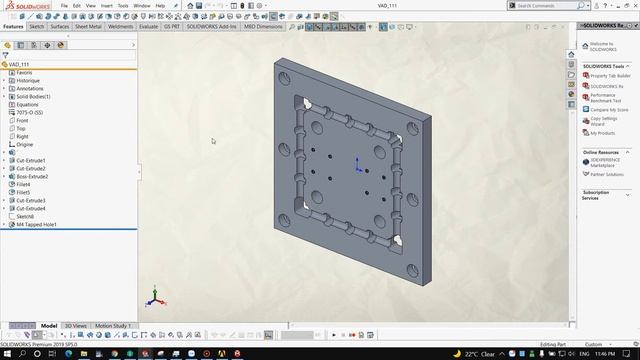The image size is (640, 360).
Task: Open DisplayManager sphere tab icon
Action: click(60, 45)
